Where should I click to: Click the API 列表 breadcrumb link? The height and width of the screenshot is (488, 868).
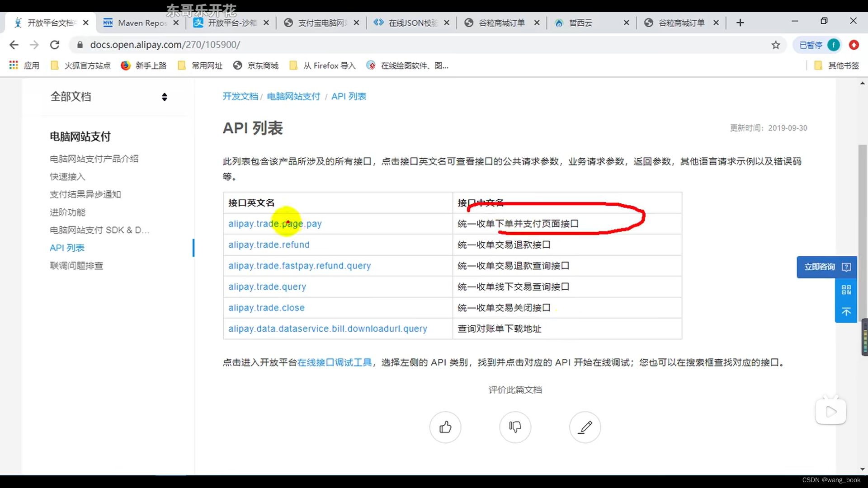349,96
